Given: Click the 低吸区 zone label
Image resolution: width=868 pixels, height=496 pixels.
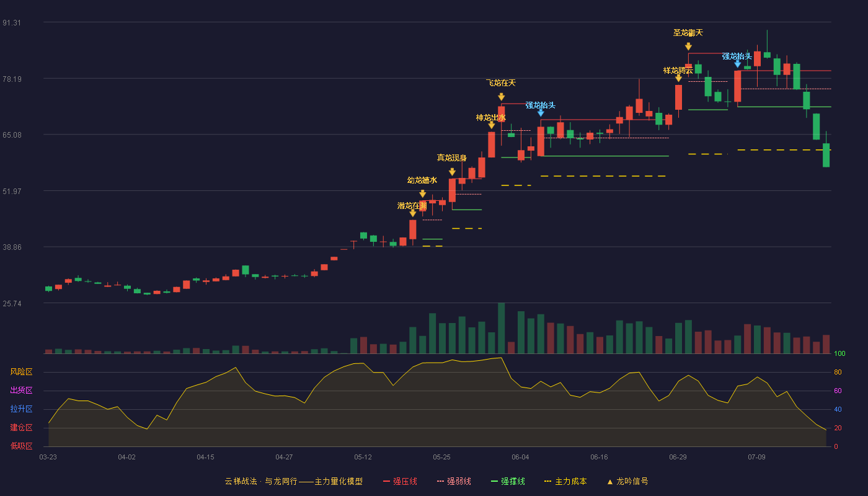Looking at the screenshot, I should 21,446.
